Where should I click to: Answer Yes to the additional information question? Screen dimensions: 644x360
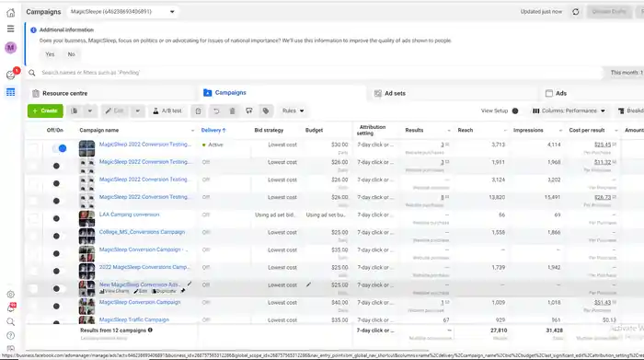click(x=50, y=54)
